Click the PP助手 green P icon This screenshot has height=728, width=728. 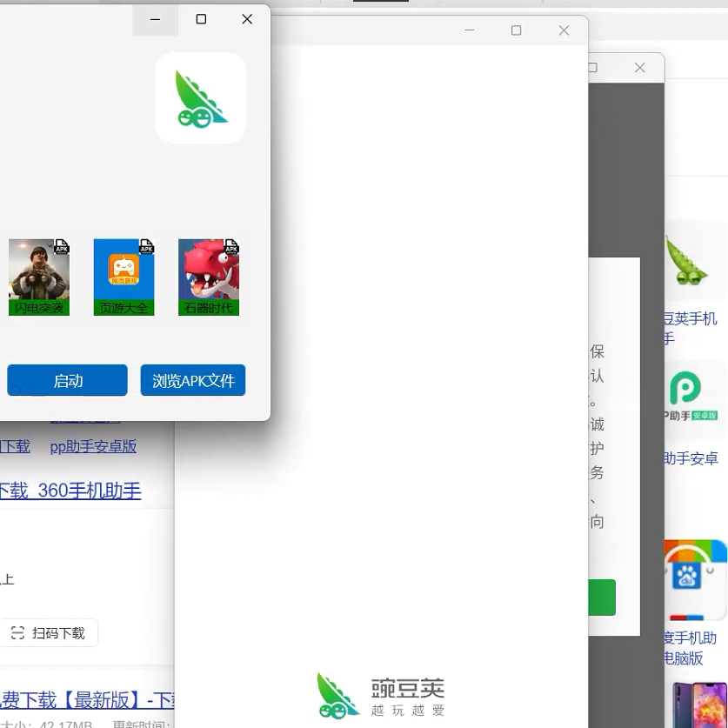685,388
